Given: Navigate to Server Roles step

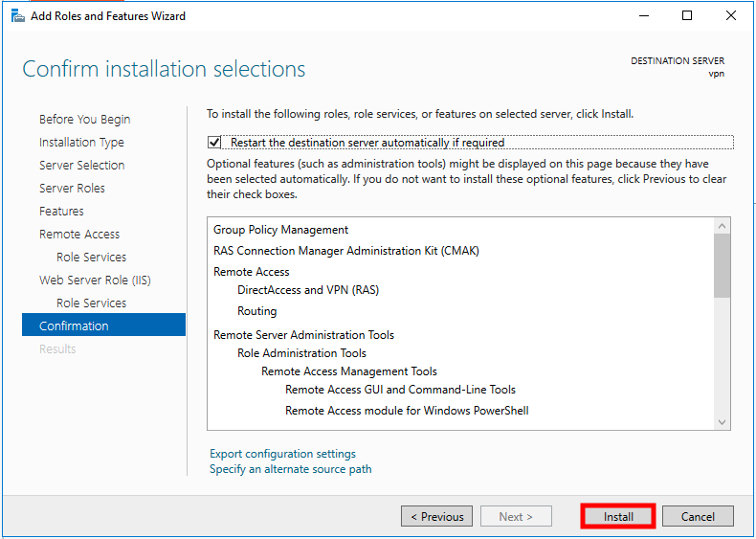Looking at the screenshot, I should [x=72, y=189].
